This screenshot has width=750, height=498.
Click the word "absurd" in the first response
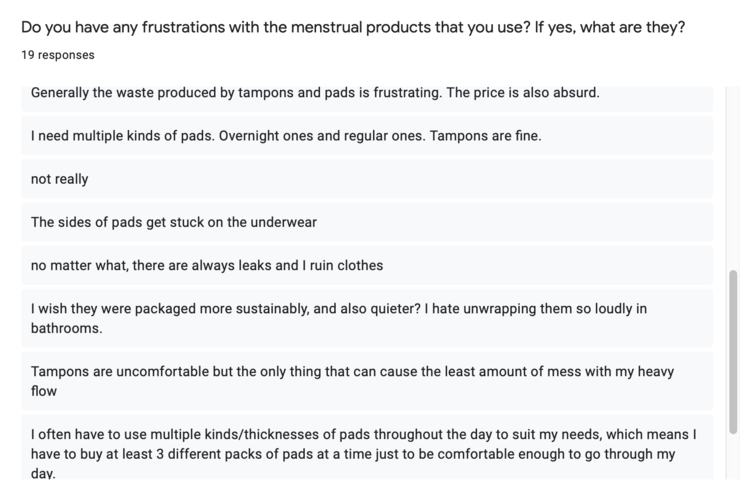(573, 93)
